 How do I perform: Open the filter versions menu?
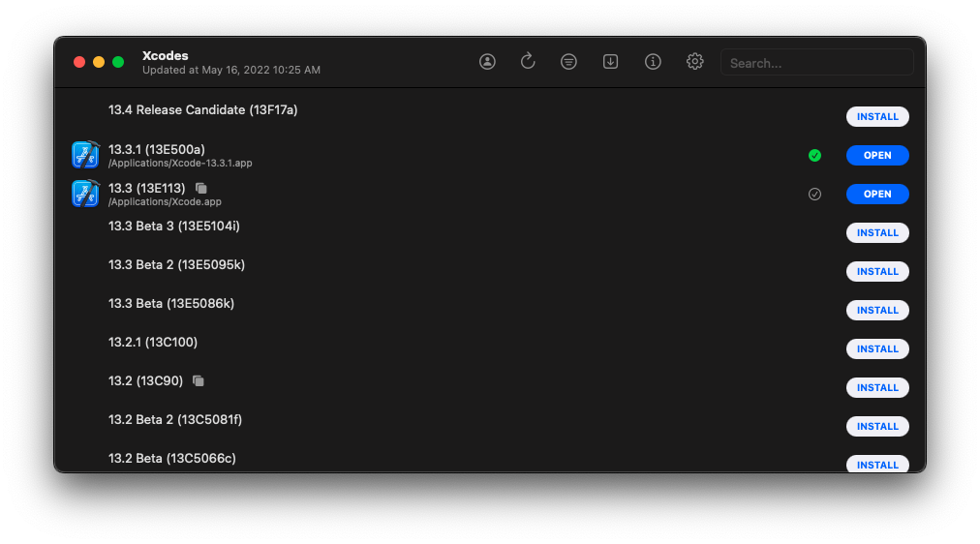click(568, 61)
